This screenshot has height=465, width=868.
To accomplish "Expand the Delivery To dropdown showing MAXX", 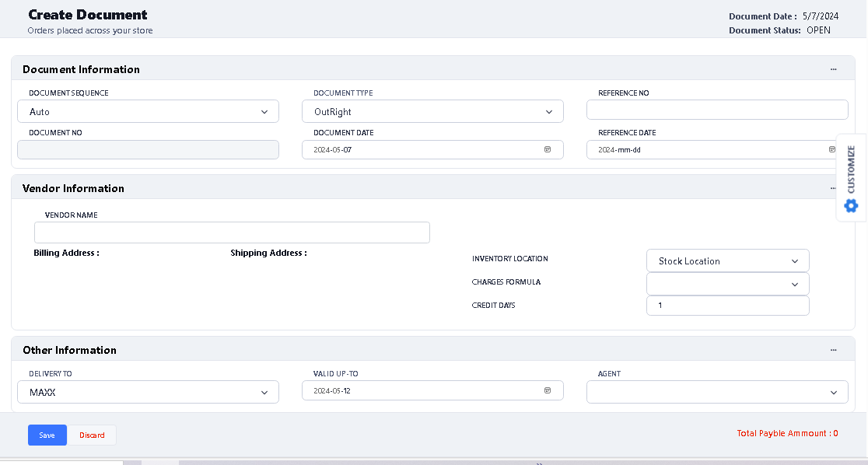I will pos(148,393).
